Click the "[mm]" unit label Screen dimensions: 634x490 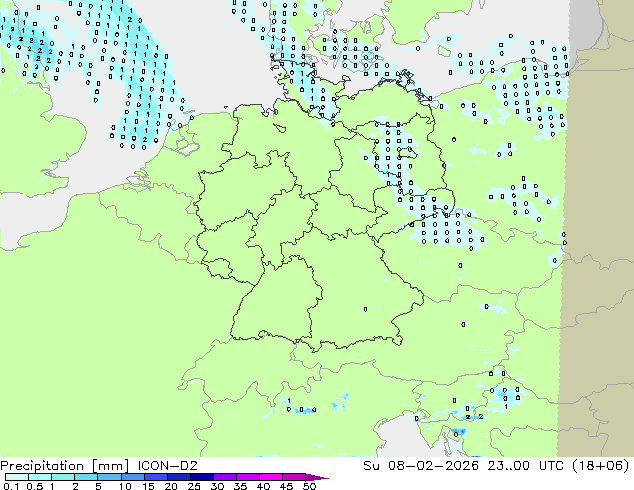pyautogui.click(x=111, y=466)
